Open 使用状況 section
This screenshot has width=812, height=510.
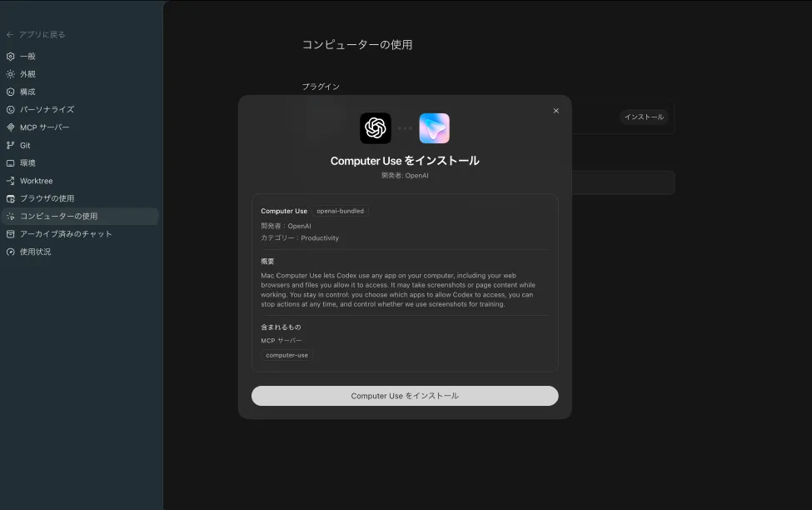coord(80,252)
